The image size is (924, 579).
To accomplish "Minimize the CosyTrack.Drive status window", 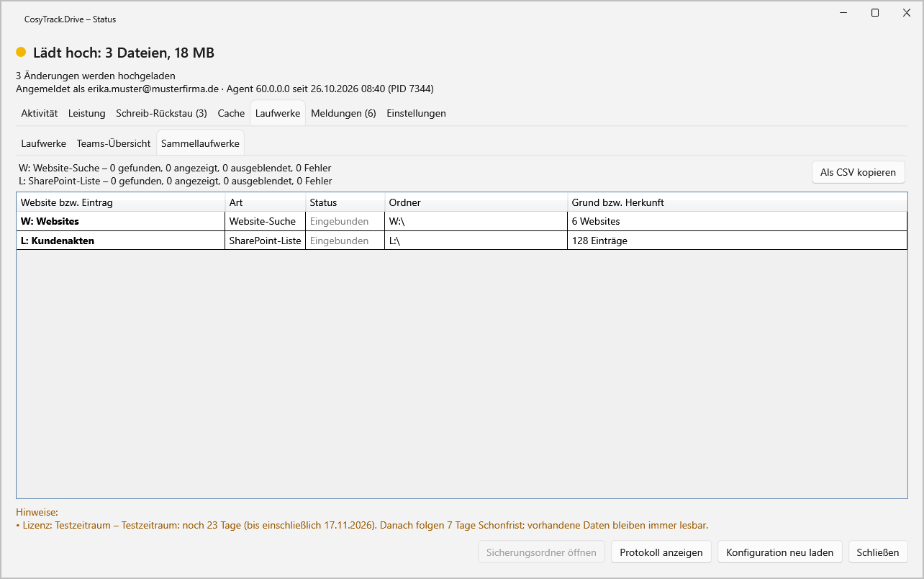I will (843, 13).
